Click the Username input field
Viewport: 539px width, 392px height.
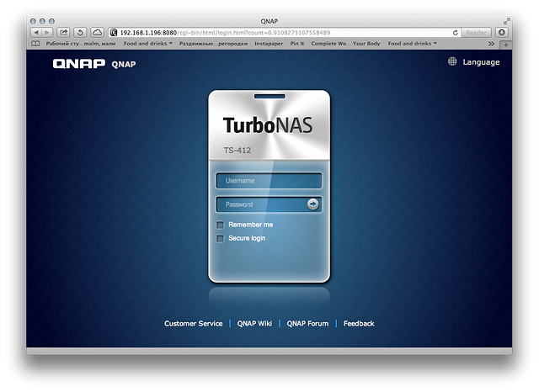(269, 181)
